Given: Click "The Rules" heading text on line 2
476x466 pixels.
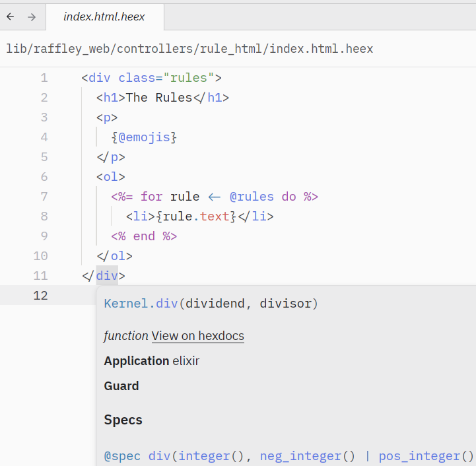Looking at the screenshot, I should 158,98.
